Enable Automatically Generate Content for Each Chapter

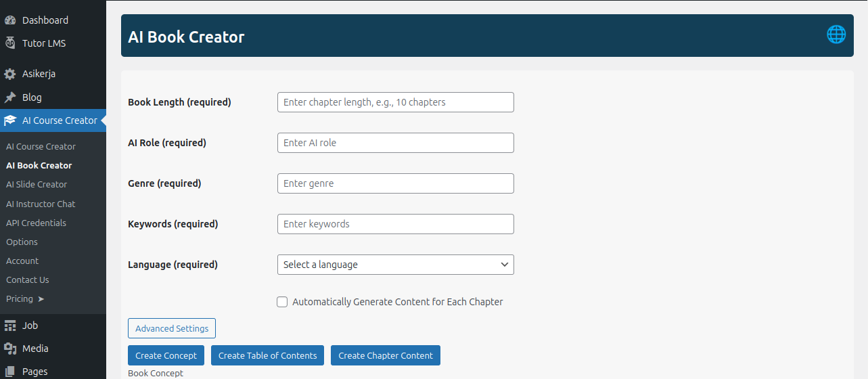[x=282, y=302]
